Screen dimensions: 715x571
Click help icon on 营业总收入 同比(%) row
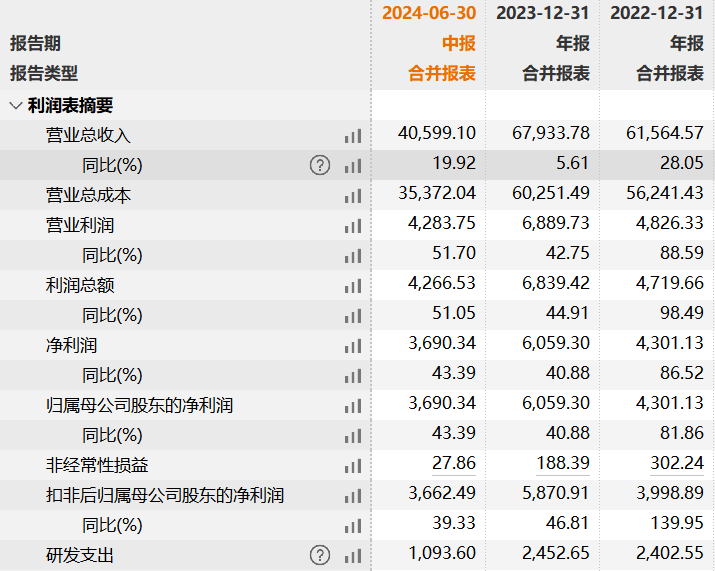coord(320,165)
